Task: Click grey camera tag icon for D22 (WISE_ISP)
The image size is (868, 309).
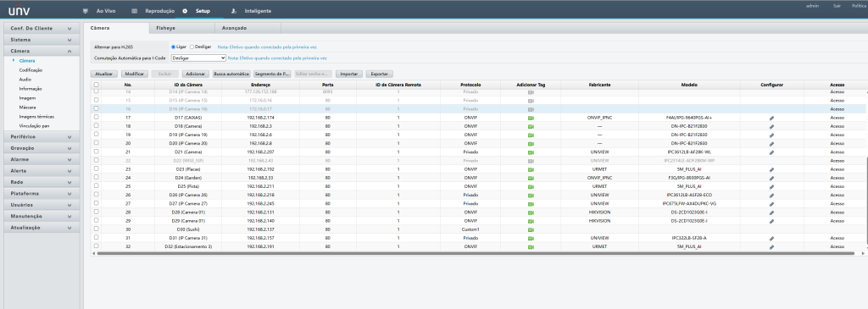Action: tap(531, 161)
